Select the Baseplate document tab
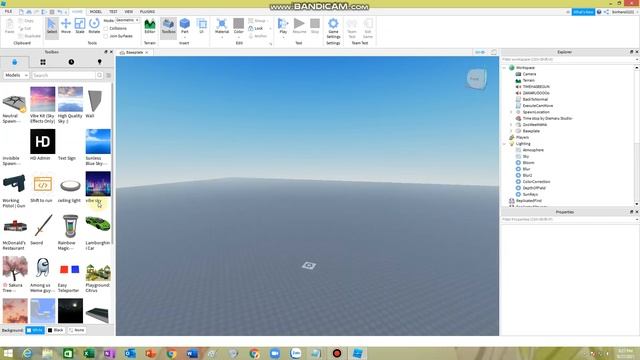The height and width of the screenshot is (360, 640). click(x=134, y=53)
